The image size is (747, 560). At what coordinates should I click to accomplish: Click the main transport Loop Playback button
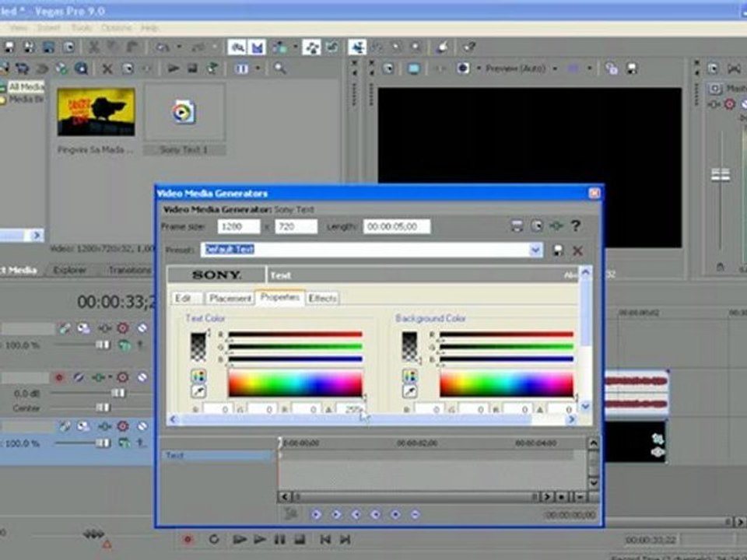coord(214,540)
